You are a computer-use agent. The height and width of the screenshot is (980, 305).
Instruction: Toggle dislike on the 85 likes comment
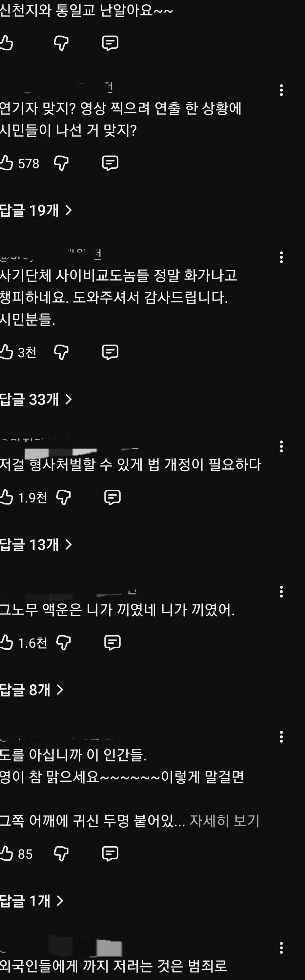tap(61, 854)
